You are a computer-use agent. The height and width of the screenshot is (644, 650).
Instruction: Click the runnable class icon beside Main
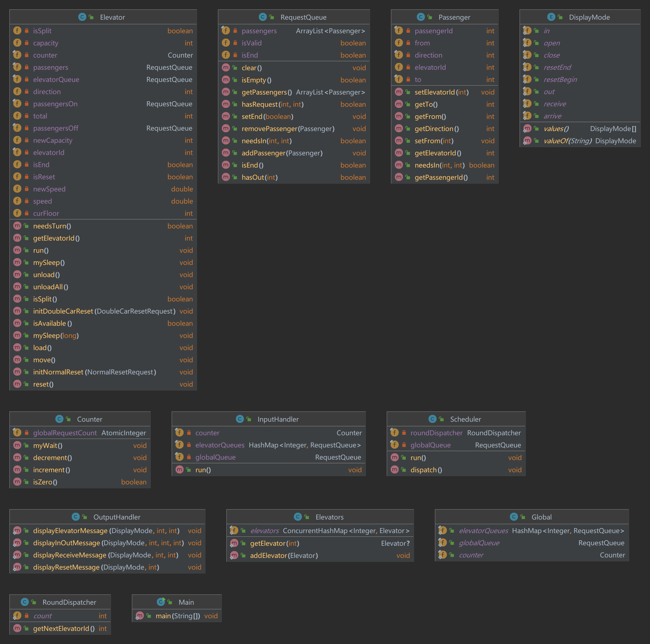(x=161, y=602)
